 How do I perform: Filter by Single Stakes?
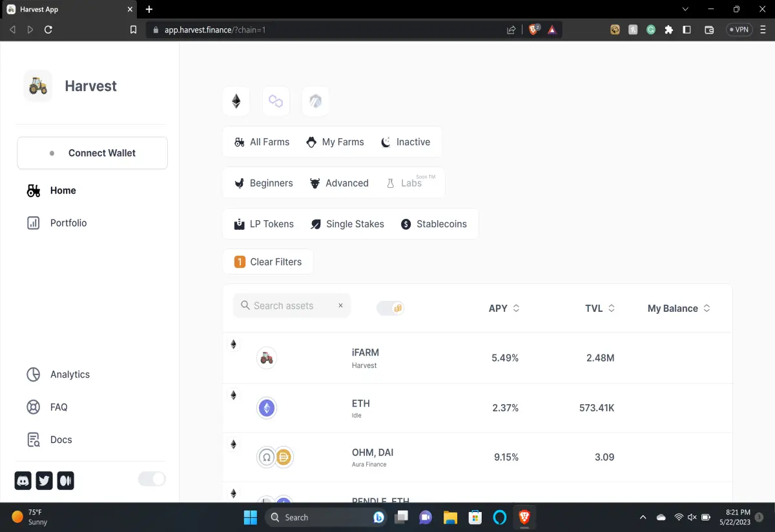(347, 224)
